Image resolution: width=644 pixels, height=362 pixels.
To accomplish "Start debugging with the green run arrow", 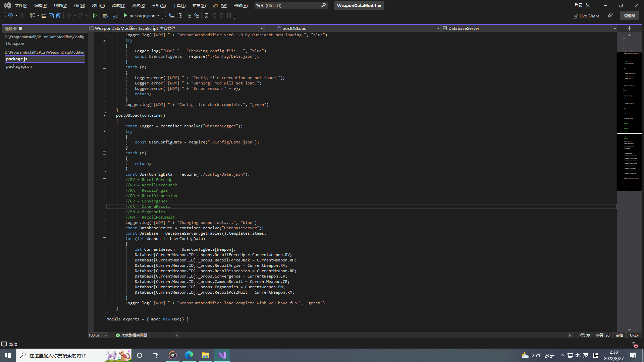I will [x=95, y=16].
